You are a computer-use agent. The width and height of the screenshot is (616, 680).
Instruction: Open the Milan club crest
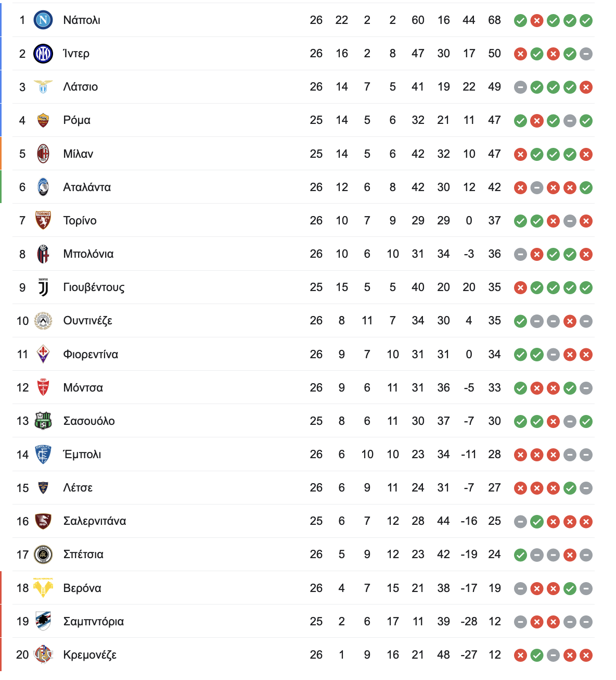(x=43, y=154)
